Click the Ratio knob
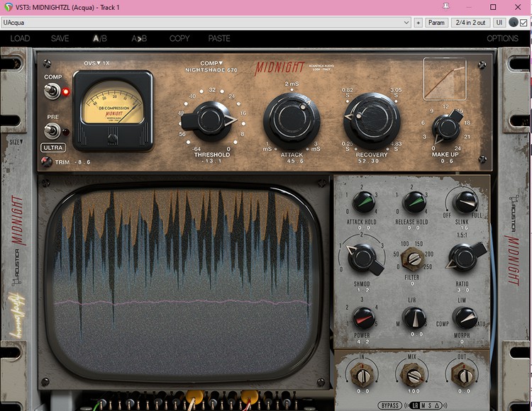 click(464, 257)
